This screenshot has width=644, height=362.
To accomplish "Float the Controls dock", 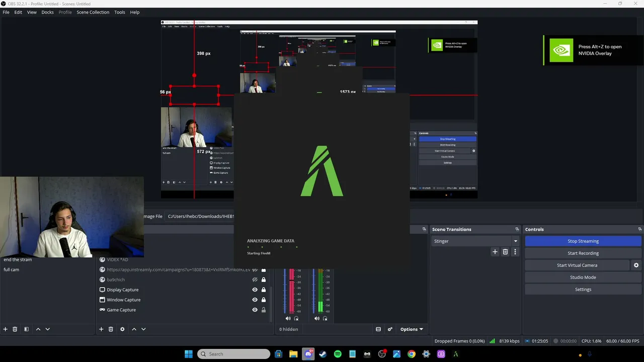I will (x=639, y=229).
